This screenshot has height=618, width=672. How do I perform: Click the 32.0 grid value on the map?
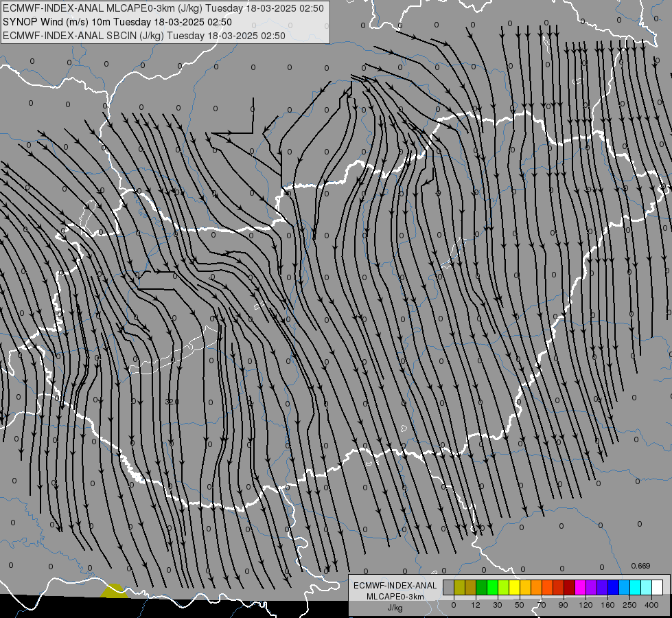(x=172, y=402)
